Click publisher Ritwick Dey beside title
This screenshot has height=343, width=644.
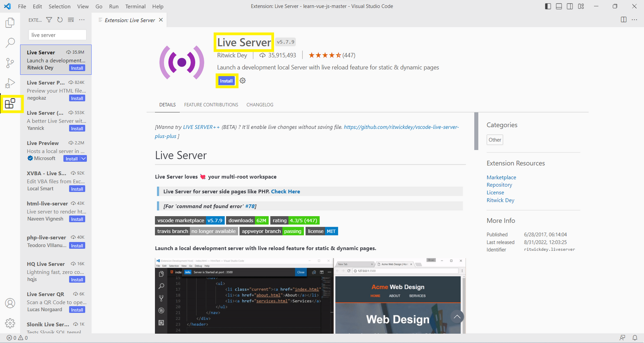pyautogui.click(x=232, y=55)
